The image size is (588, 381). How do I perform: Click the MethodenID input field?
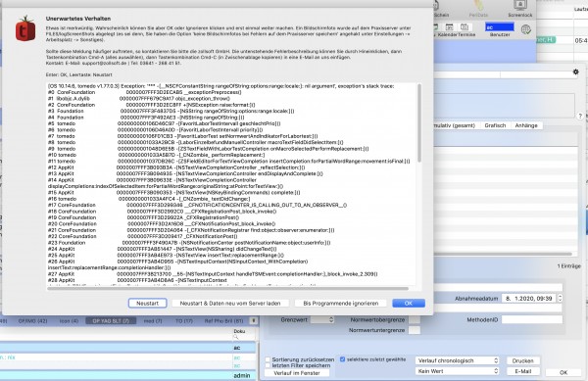(x=532, y=319)
